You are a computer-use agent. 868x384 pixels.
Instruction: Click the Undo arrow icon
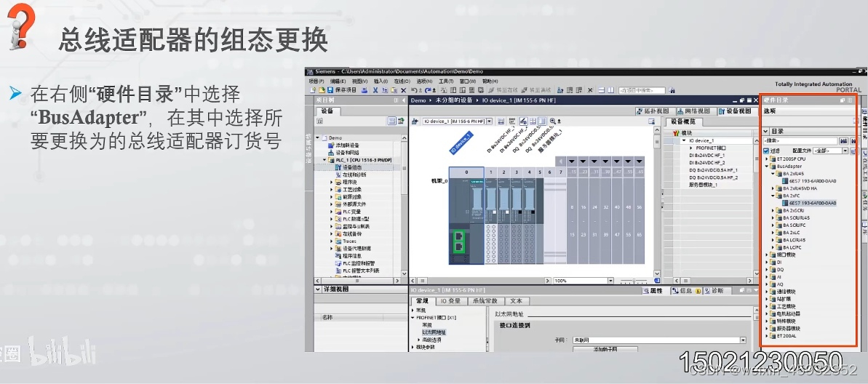point(413,90)
